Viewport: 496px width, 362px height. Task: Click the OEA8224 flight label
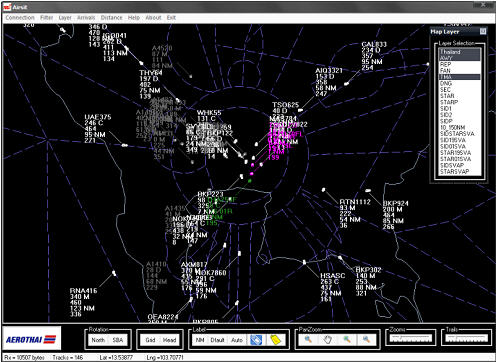tap(163, 317)
